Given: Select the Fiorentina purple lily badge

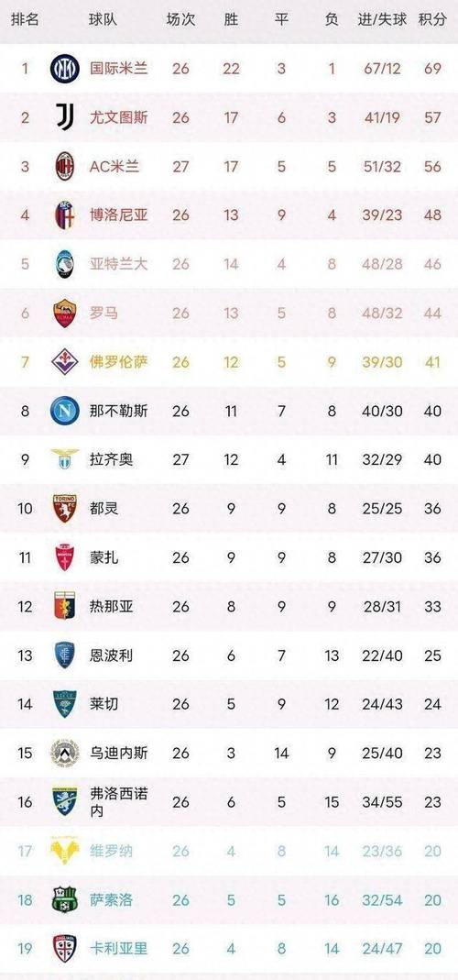Looking at the screenshot, I should [65, 362].
